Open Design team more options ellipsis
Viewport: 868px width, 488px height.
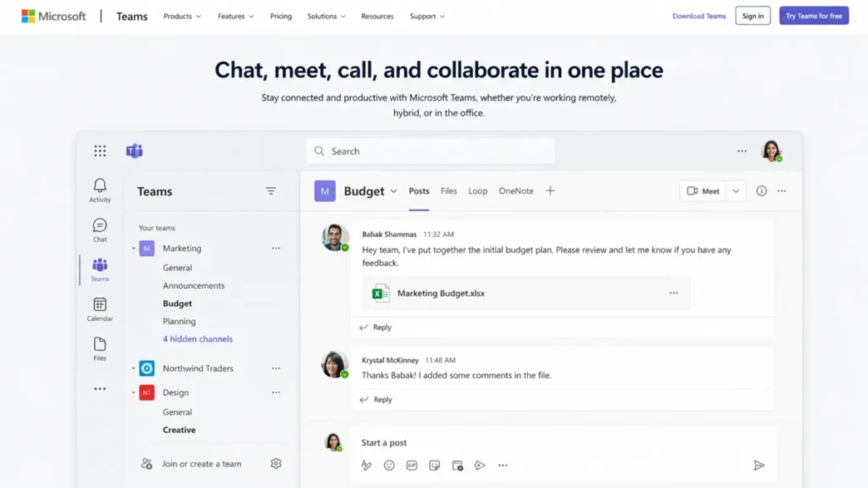tap(275, 392)
